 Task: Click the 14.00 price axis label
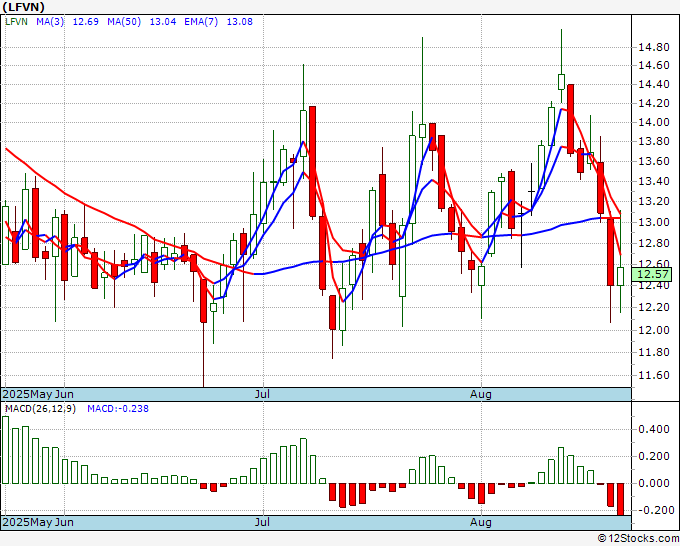point(654,122)
